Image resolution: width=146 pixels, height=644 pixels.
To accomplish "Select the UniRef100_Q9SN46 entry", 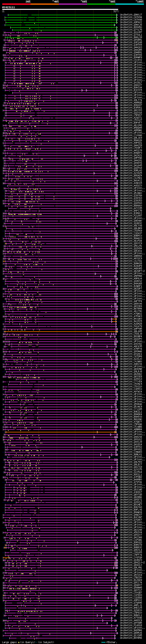I will [x=131, y=352].
